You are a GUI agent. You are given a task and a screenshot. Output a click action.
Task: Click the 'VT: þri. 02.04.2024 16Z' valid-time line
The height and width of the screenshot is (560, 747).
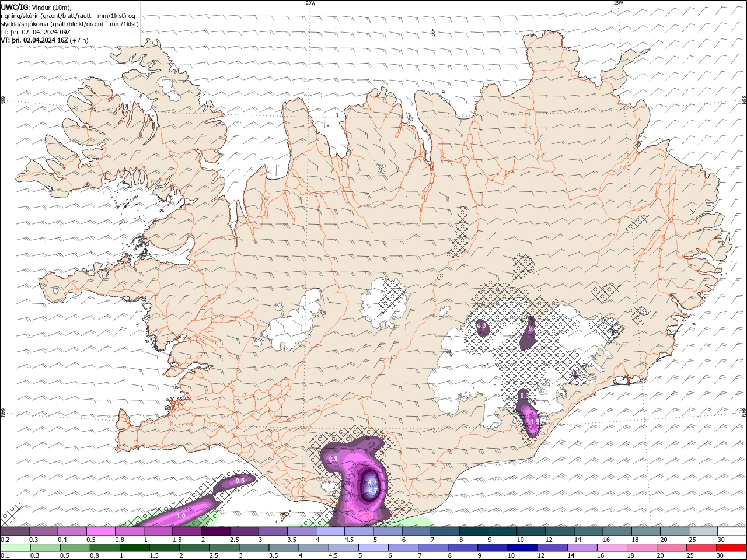click(35, 40)
